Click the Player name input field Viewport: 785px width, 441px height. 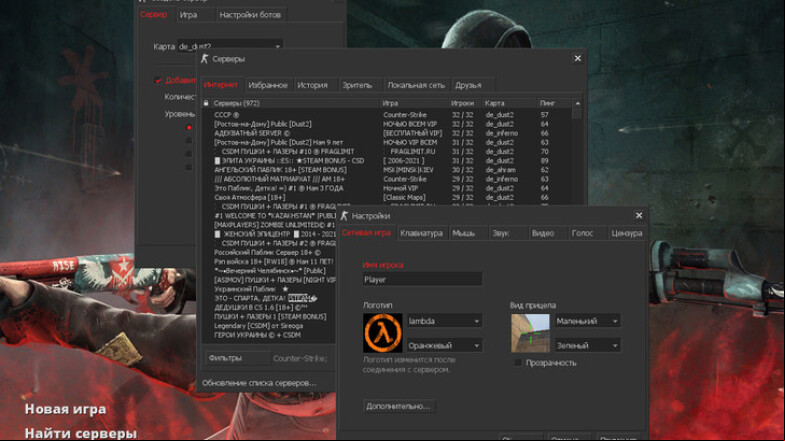[422, 279]
